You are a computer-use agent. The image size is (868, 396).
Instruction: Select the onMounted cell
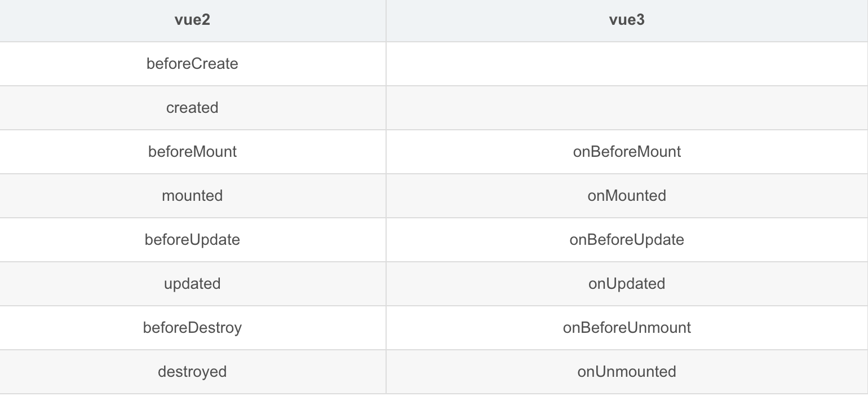click(x=627, y=196)
